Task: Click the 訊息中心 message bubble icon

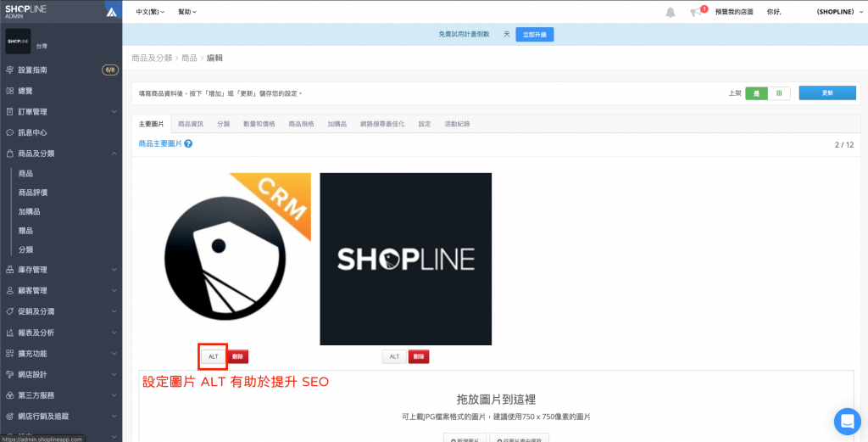Action: [x=9, y=133]
